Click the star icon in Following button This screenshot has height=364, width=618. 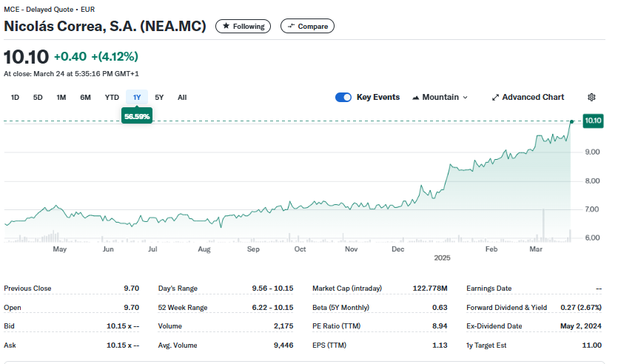point(226,26)
